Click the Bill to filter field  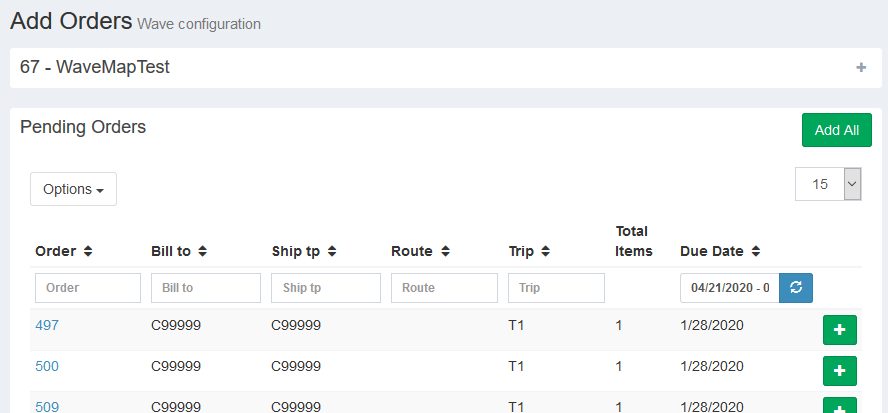(x=205, y=288)
